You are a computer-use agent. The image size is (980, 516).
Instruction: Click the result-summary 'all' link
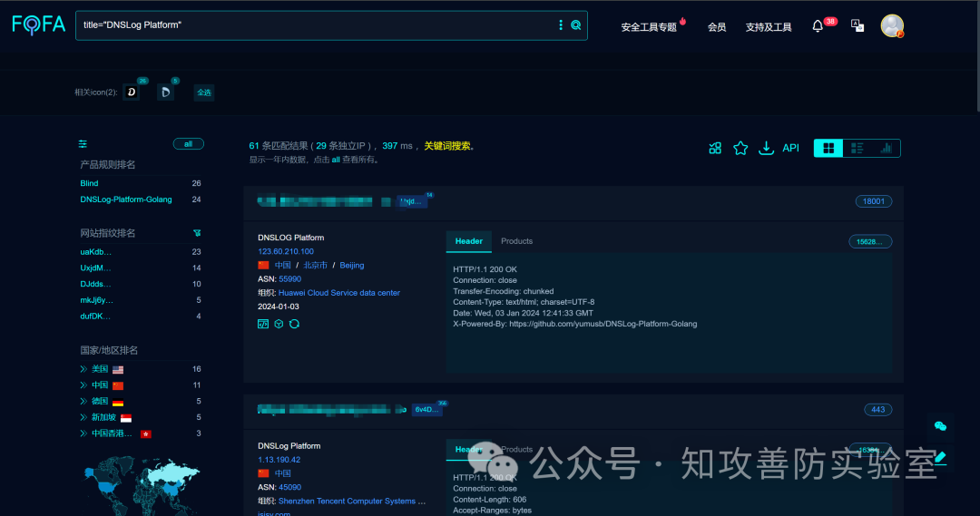tap(336, 160)
